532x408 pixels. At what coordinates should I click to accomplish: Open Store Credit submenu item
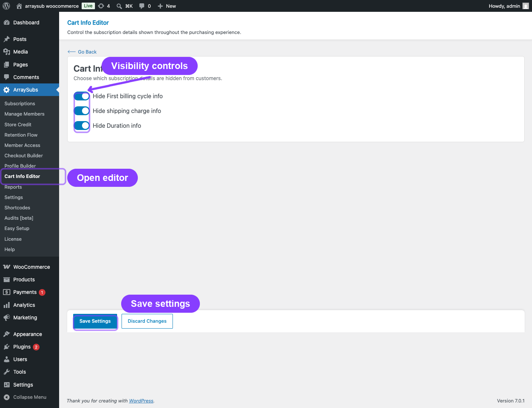click(x=18, y=125)
